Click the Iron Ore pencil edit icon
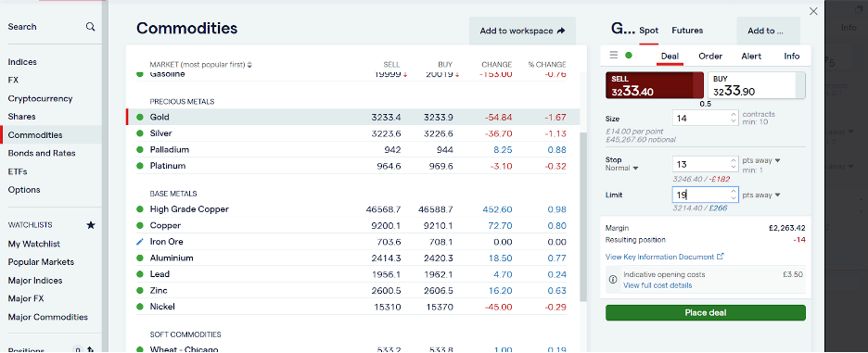 point(139,242)
